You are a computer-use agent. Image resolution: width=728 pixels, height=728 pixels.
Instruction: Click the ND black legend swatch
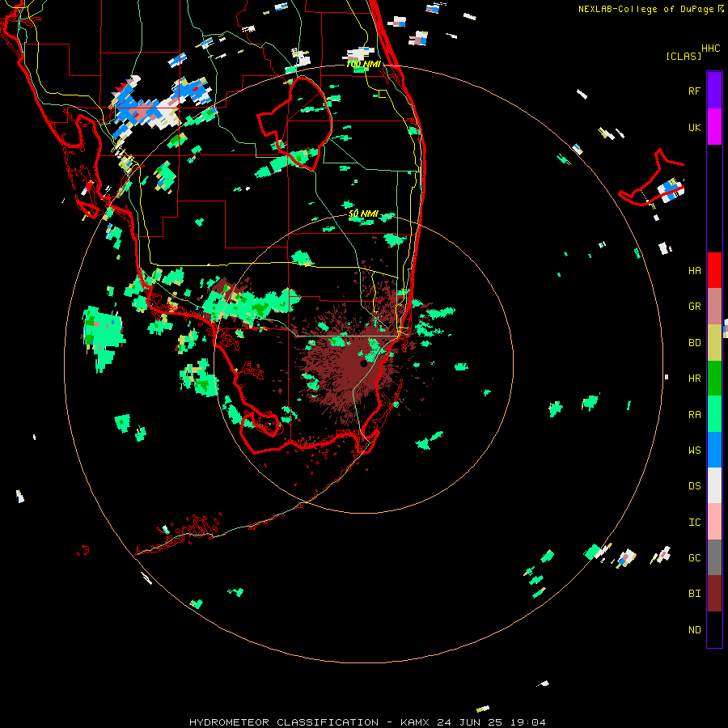pos(714,629)
